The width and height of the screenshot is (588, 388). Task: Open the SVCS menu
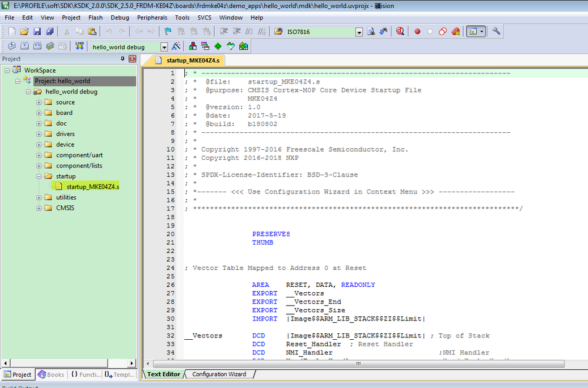(x=204, y=18)
